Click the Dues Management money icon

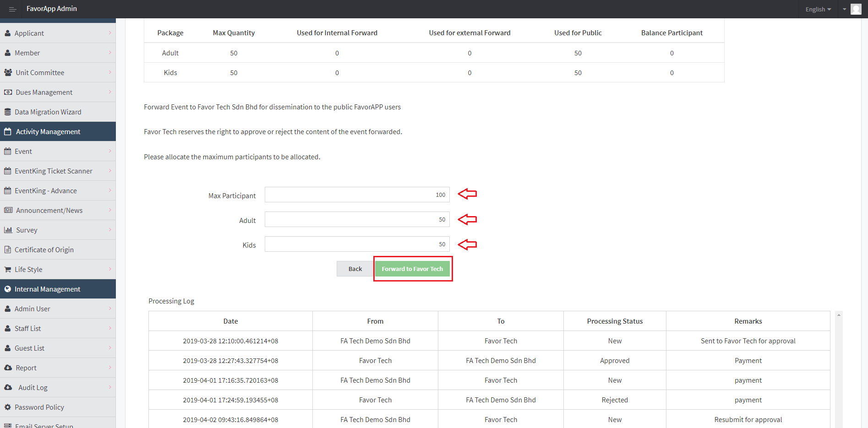[8, 92]
